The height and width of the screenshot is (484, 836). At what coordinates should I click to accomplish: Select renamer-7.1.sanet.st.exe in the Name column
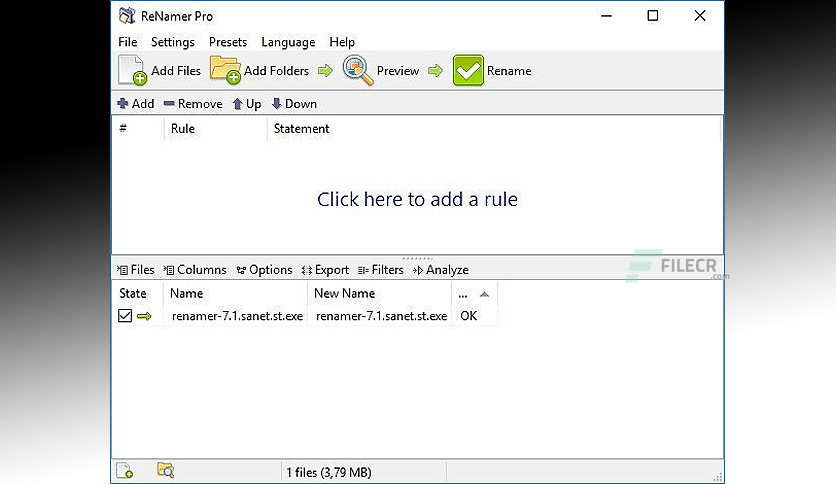point(237,316)
